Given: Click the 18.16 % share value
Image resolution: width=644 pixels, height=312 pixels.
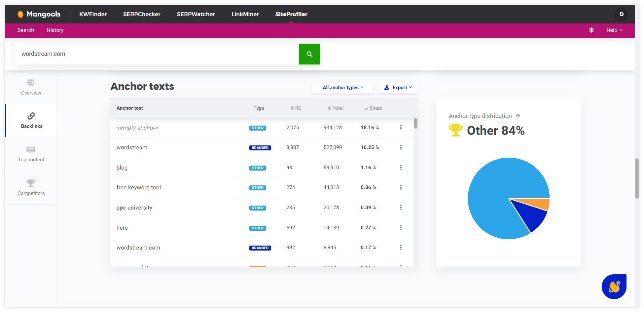Looking at the screenshot, I should tap(370, 128).
